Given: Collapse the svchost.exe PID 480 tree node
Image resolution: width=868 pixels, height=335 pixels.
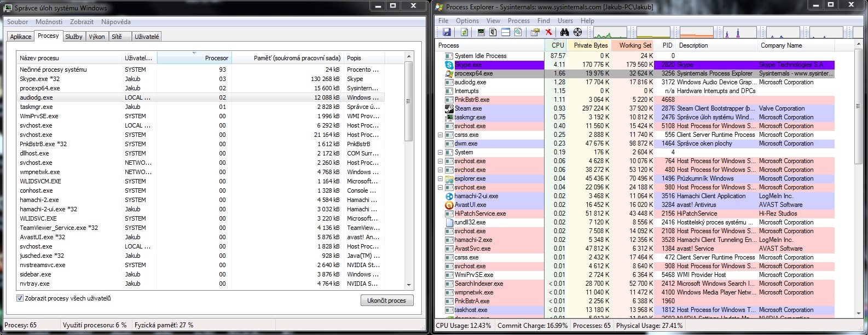Looking at the screenshot, I should tap(440, 170).
